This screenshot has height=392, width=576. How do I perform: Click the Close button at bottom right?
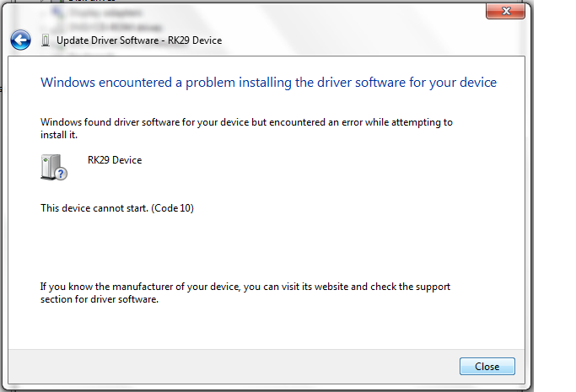point(487,367)
